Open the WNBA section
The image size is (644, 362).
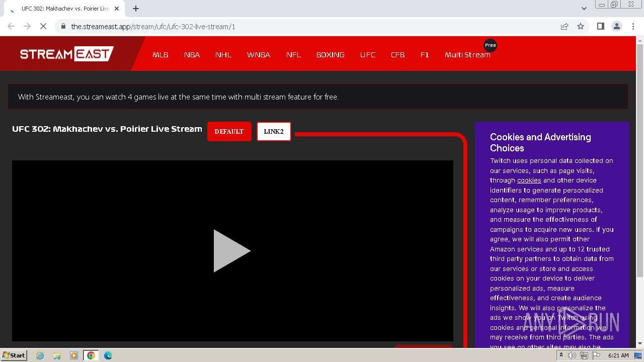259,55
